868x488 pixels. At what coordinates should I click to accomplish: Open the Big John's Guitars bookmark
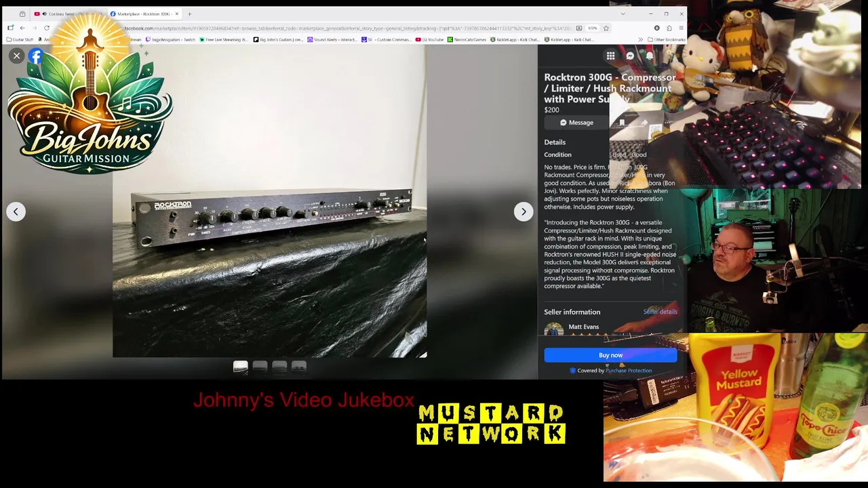(x=278, y=40)
